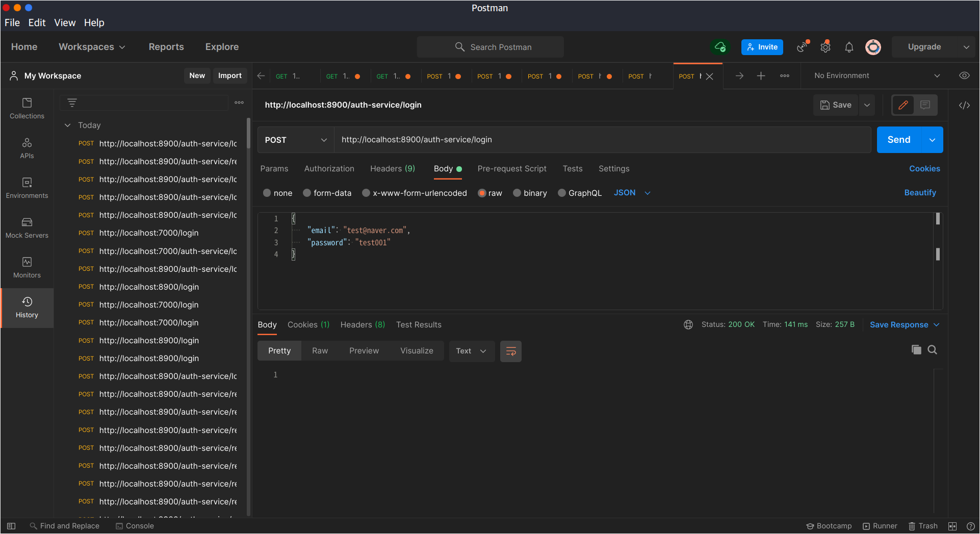The image size is (980, 534).
Task: Switch to edit (pencil) mode
Action: click(x=903, y=105)
